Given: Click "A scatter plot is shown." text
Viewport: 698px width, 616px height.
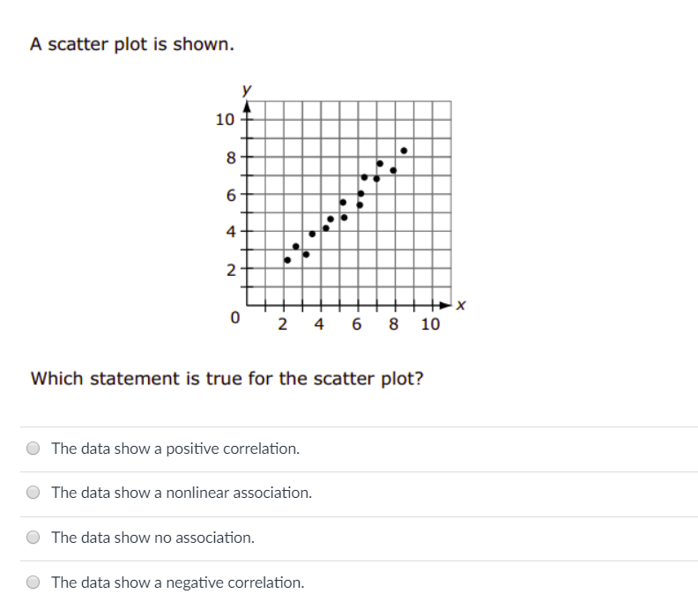Looking at the screenshot, I should [x=132, y=44].
